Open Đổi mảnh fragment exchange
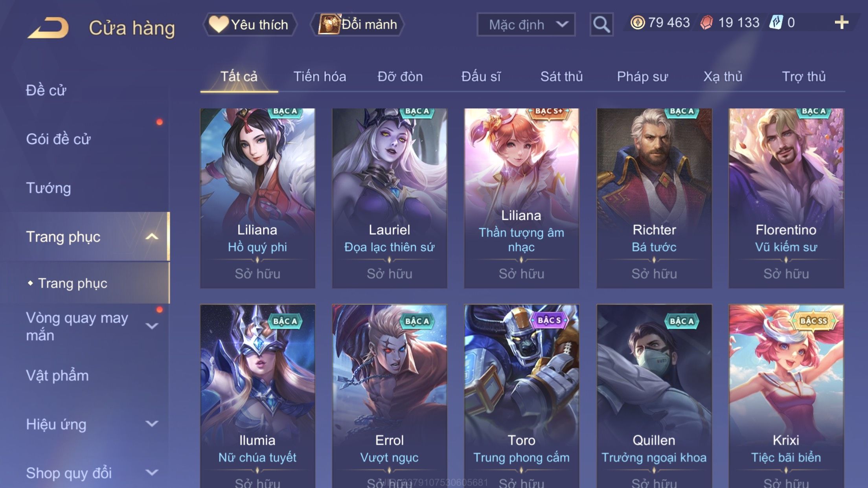This screenshot has width=868, height=488. (357, 24)
